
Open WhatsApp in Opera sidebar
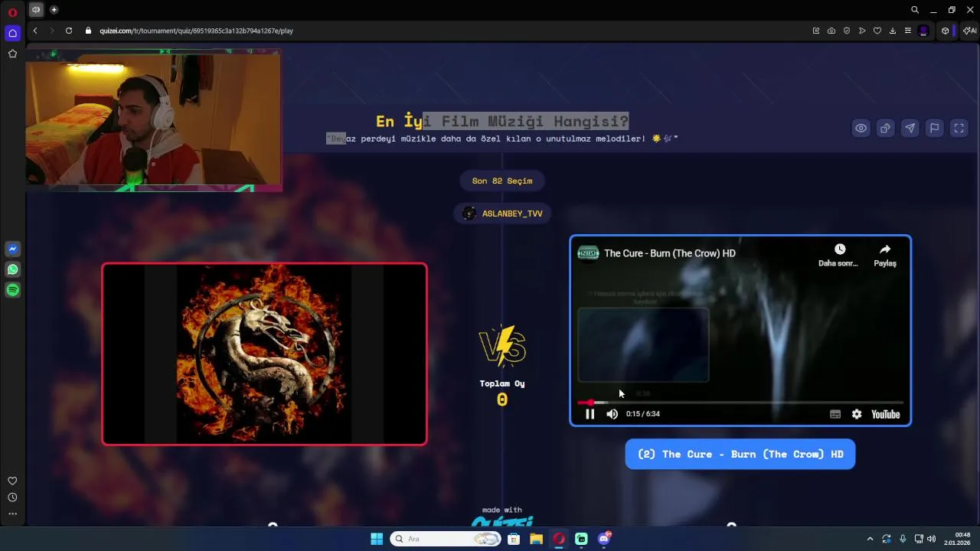[12, 269]
